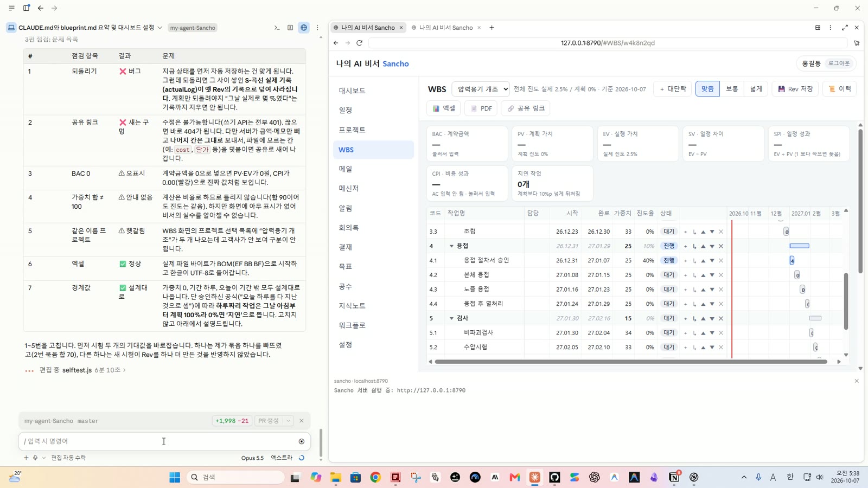Add a row after 5.1 비파괴검사

(x=685, y=333)
